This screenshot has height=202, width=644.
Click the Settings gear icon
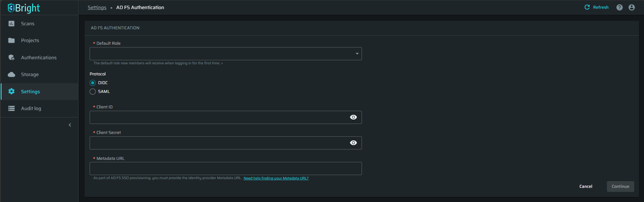(x=11, y=91)
